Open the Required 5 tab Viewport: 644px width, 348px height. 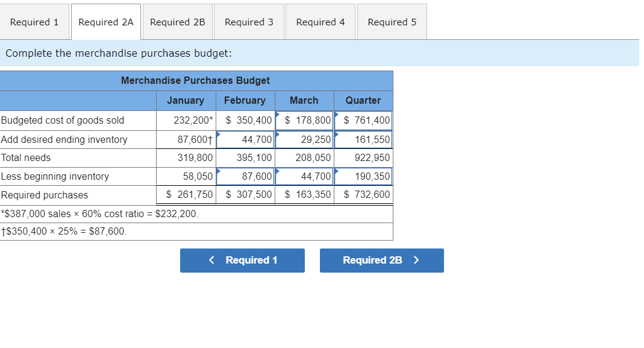tap(392, 21)
